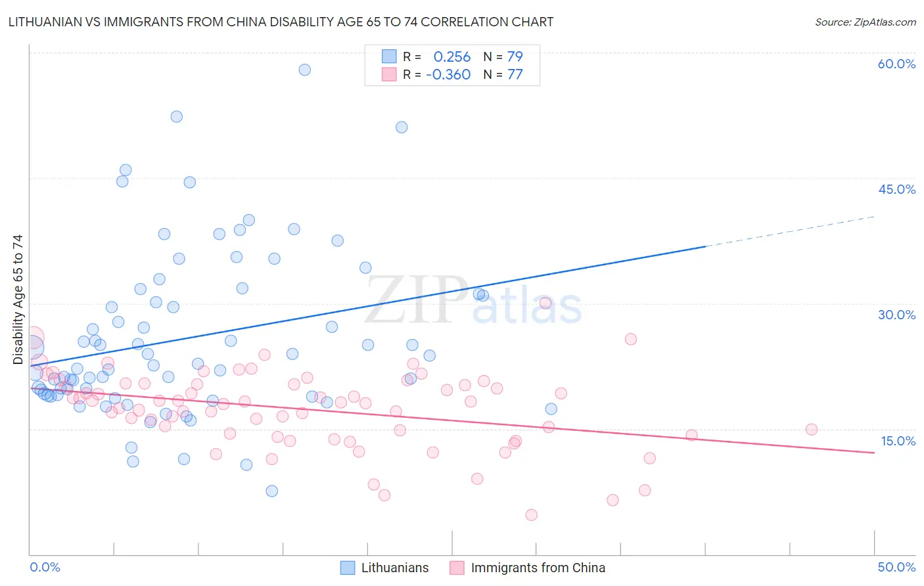Select the highest blue data point near 60%
924x586 pixels.
[304, 70]
